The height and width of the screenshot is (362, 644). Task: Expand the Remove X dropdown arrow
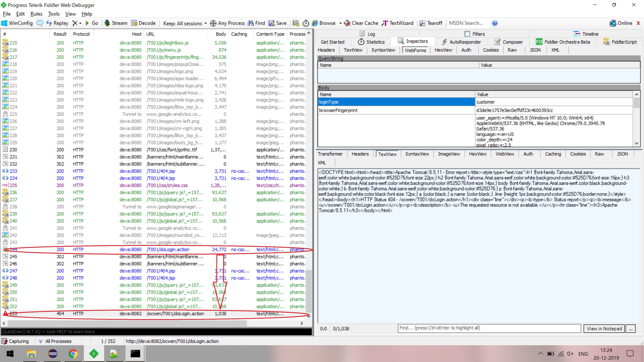[x=80, y=23]
